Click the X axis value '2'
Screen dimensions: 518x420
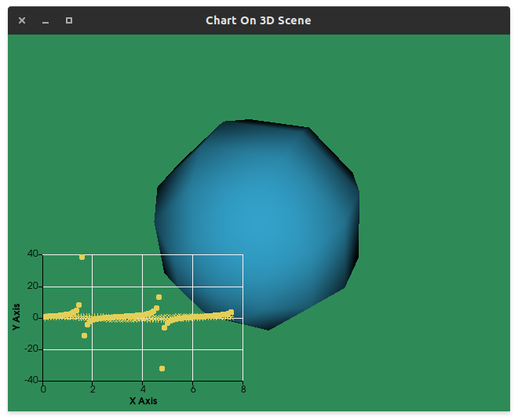[x=93, y=389]
